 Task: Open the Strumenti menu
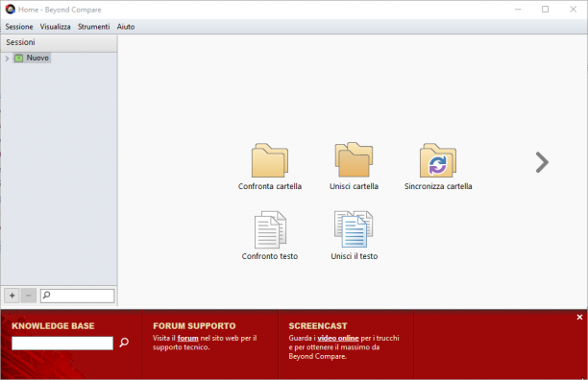(x=94, y=27)
